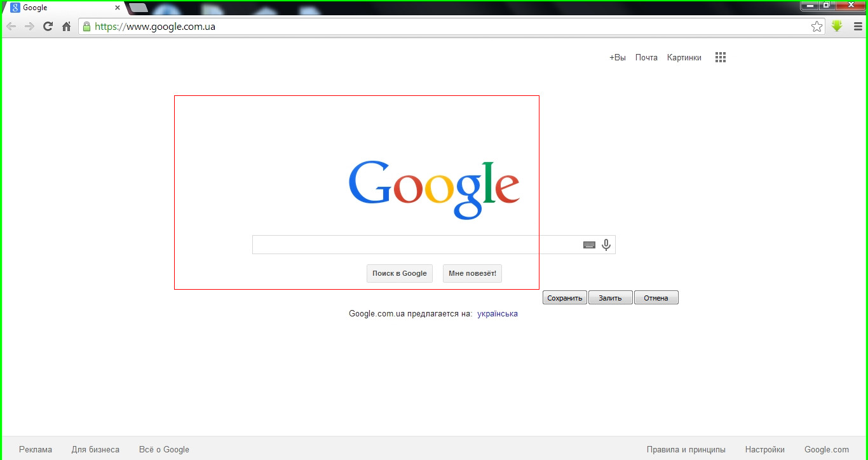The width and height of the screenshot is (868, 460).
Task: Open the Реклама footer link
Action: coord(36,449)
